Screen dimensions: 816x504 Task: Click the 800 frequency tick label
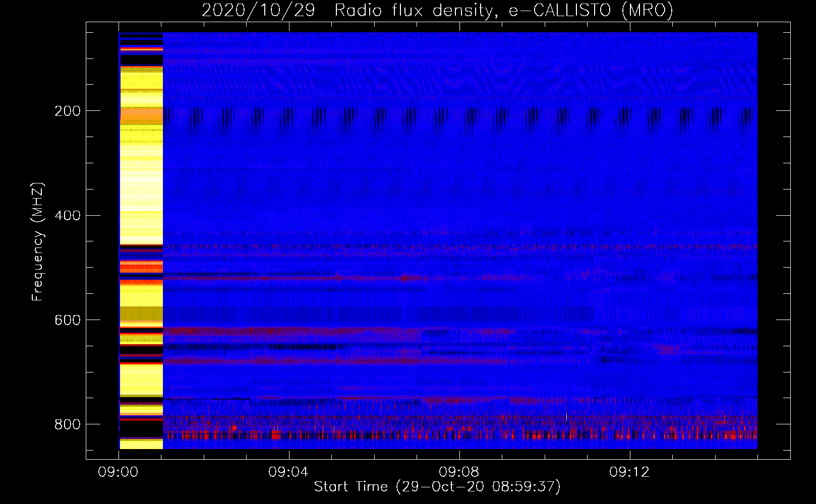pyautogui.click(x=68, y=424)
